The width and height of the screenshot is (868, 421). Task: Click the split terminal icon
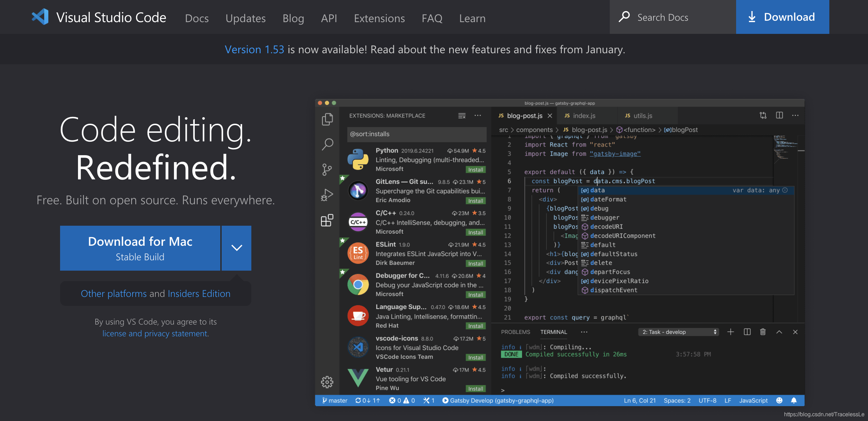click(x=747, y=332)
